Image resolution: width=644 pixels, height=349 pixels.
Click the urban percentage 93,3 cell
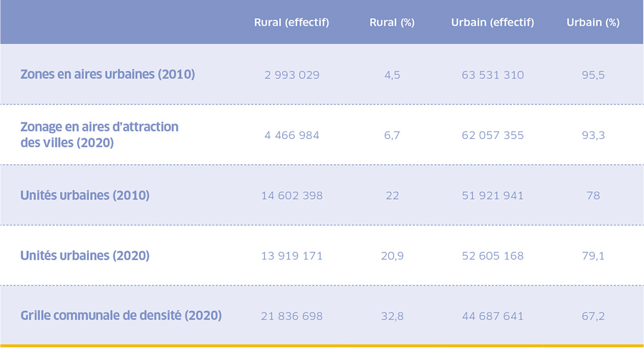pyautogui.click(x=593, y=135)
